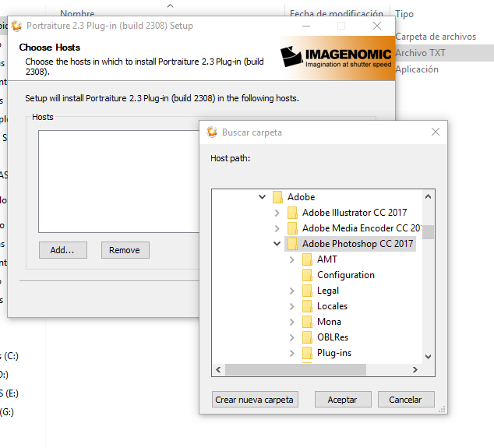This screenshot has width=494, height=448.
Task: Select the Configuration tree label
Action: (346, 275)
